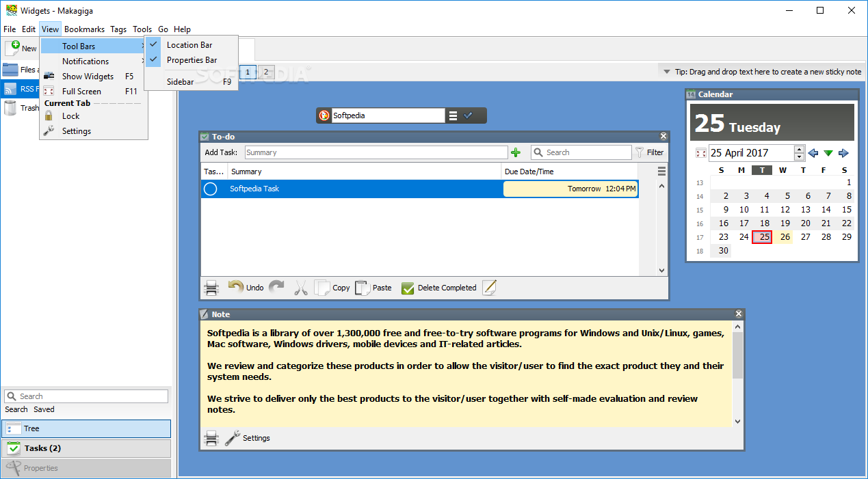Image resolution: width=868 pixels, height=479 pixels.
Task: Print the To-do list
Action: [212, 288]
